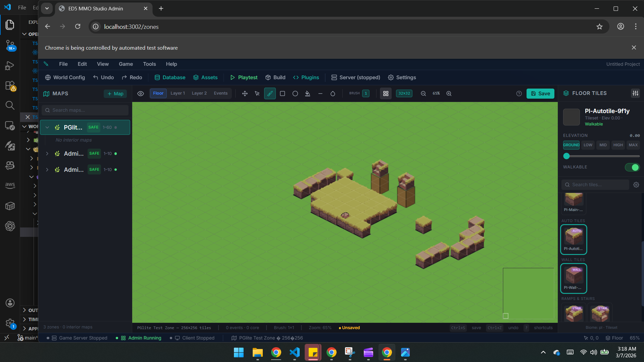Select the droplet eyedropper tool
The image size is (644, 362).
point(333,94)
